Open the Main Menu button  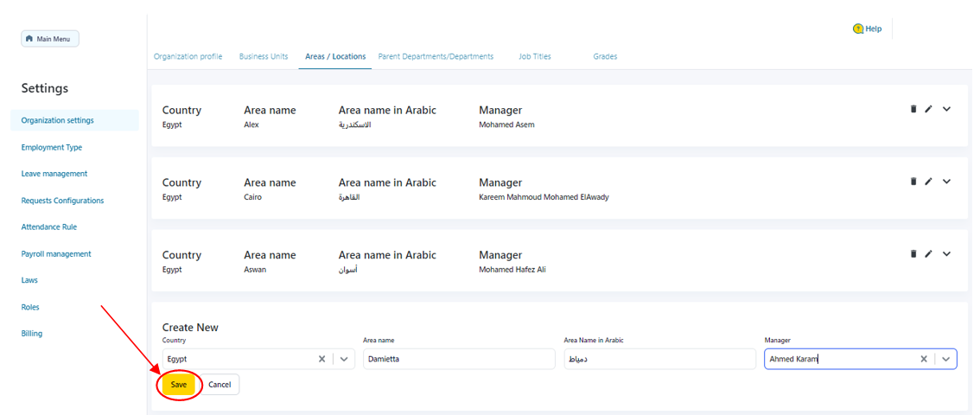pyautogui.click(x=50, y=39)
